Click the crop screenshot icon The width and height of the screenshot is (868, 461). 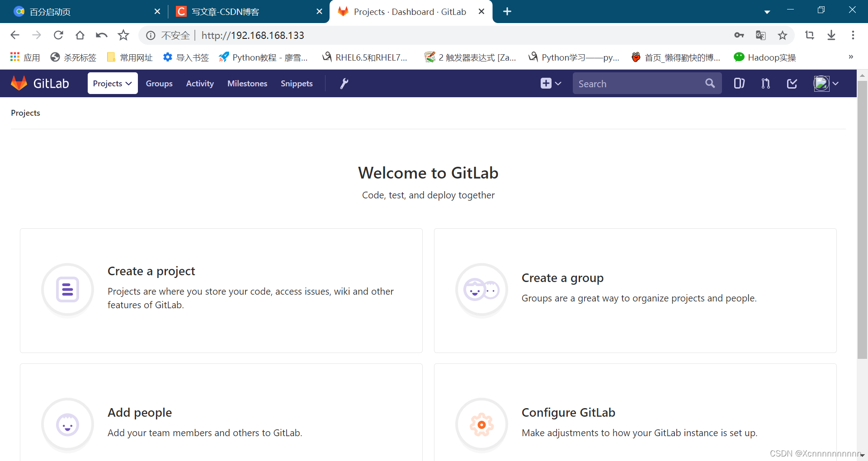pyautogui.click(x=810, y=35)
